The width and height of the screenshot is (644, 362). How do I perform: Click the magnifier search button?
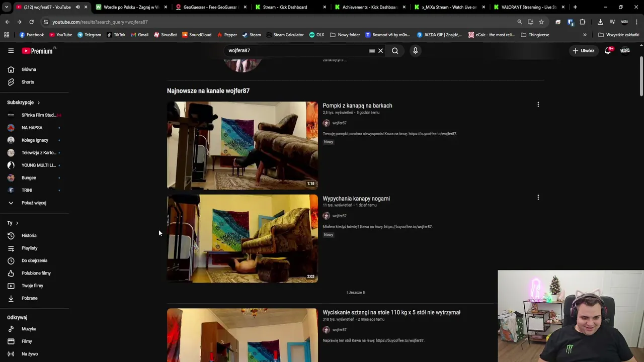pyautogui.click(x=395, y=50)
